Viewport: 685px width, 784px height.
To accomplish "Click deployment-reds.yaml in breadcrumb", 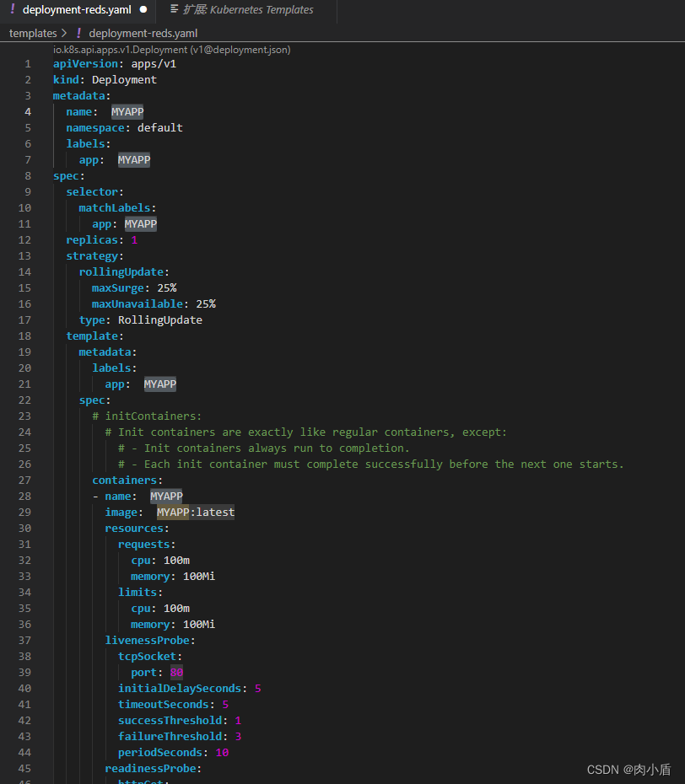I will click(x=143, y=33).
